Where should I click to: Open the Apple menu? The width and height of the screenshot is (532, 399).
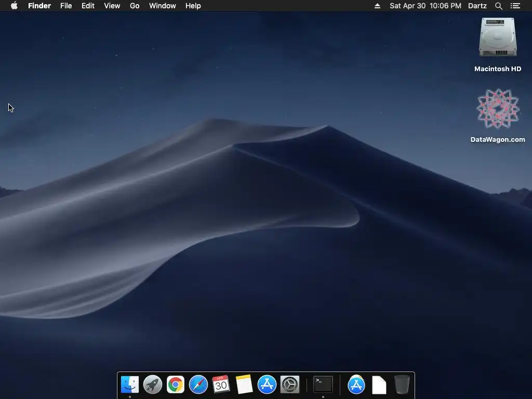[14, 6]
